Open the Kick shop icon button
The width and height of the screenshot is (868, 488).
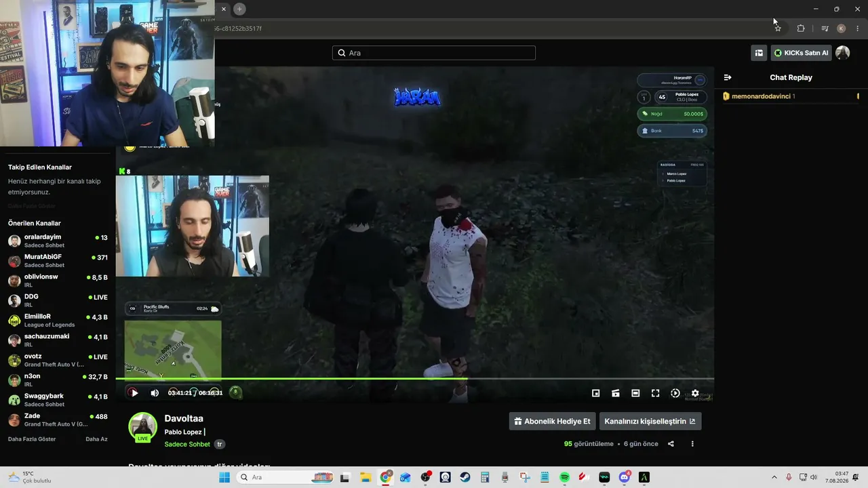(759, 53)
